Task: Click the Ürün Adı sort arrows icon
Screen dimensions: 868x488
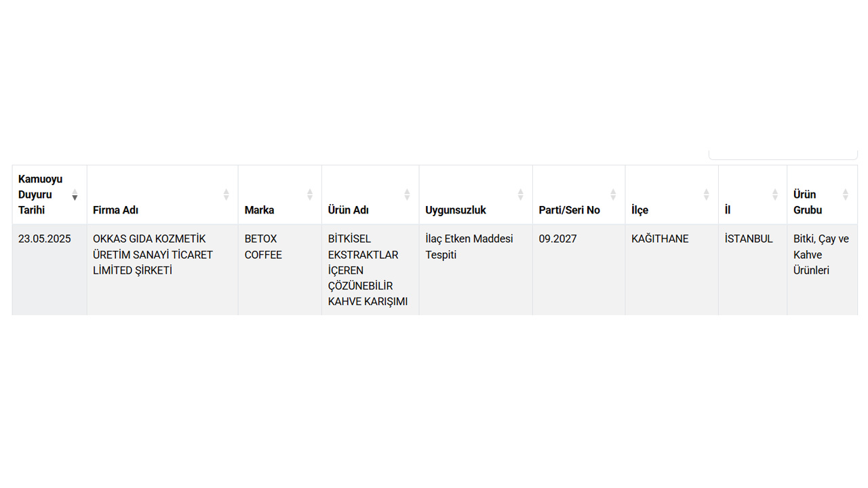Action: (x=407, y=195)
